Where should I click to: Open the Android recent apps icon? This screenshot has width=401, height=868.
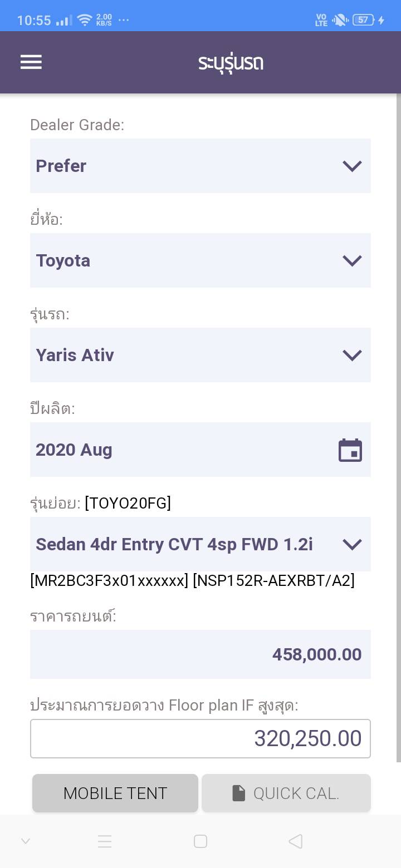pos(105,841)
